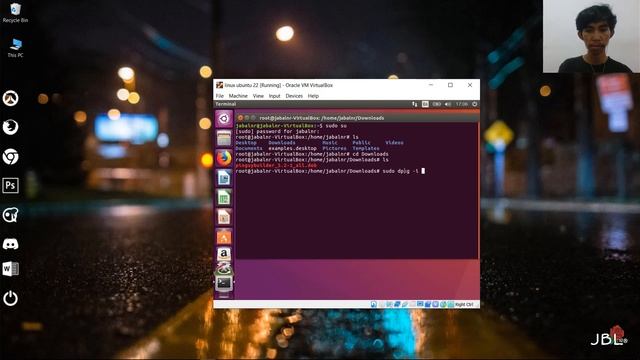Click the Terminal label in Ubuntu top panel

tap(226, 104)
